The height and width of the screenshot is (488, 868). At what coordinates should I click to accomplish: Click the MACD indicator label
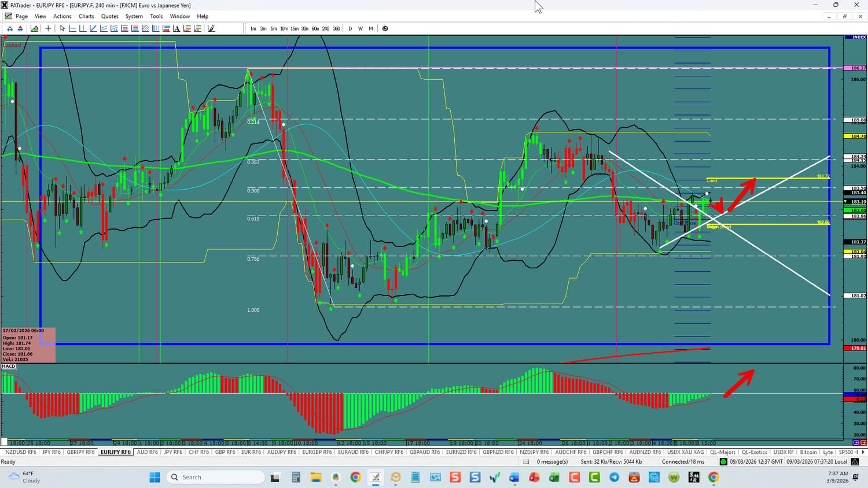tap(9, 366)
